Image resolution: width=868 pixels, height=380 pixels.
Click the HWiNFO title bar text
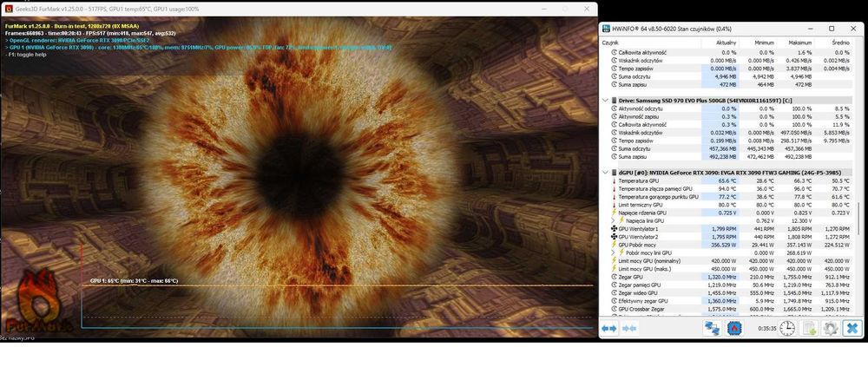[x=671, y=29]
